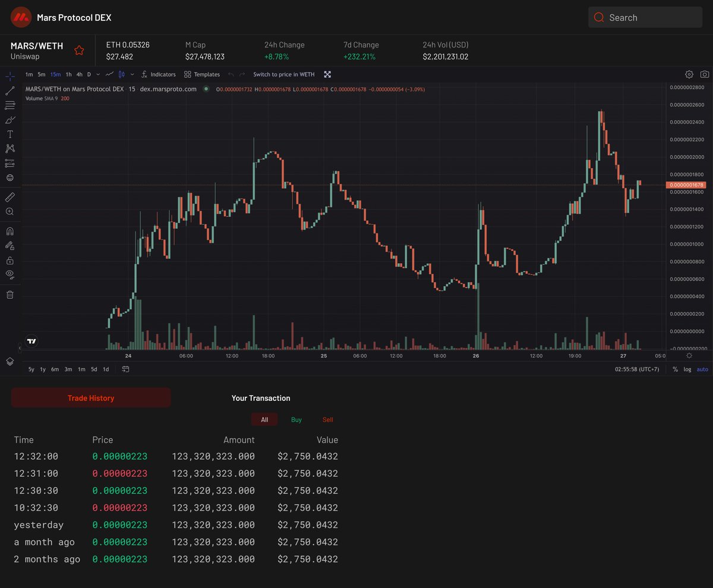Select the 1h timeframe
Screen dimensions: 713x588
69,74
